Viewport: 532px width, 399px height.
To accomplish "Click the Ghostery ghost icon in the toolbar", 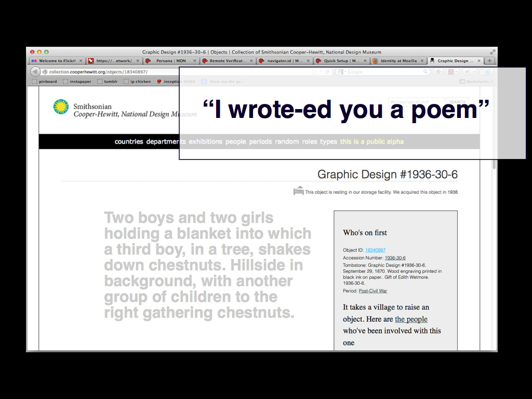I will (488, 72).
